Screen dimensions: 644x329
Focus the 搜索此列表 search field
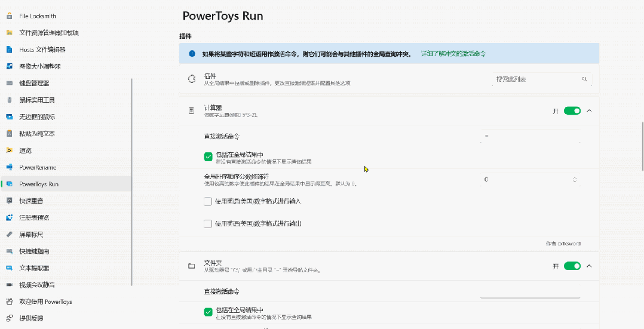click(542, 79)
